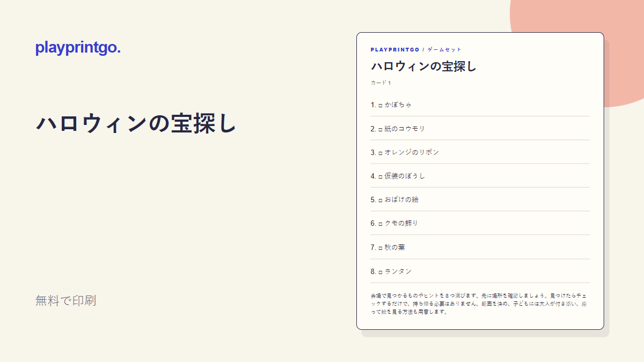Screen dimensions: 644x362
Task: Tick the checkbox for かぼちゃ
Action: [380, 105]
